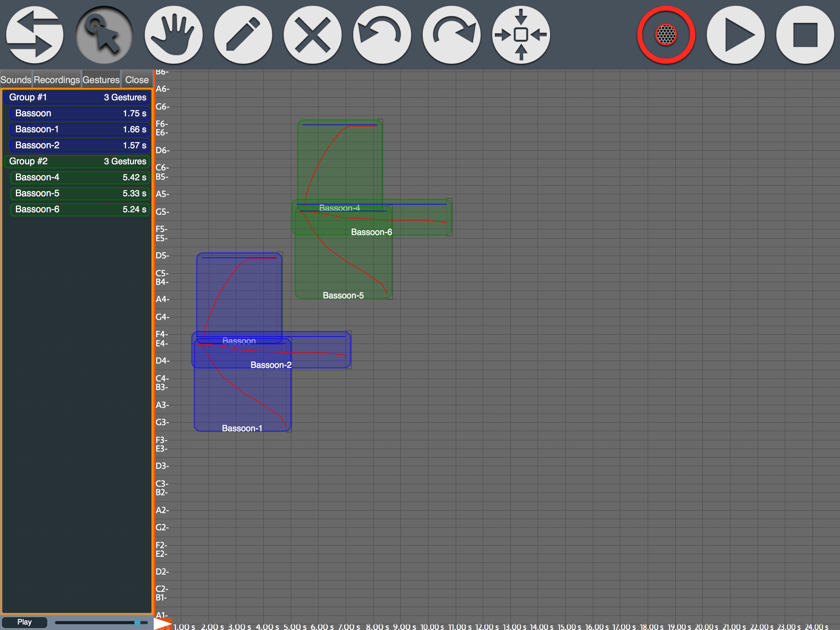Click the slider handle beside Play
The image size is (840, 630).
tap(137, 622)
